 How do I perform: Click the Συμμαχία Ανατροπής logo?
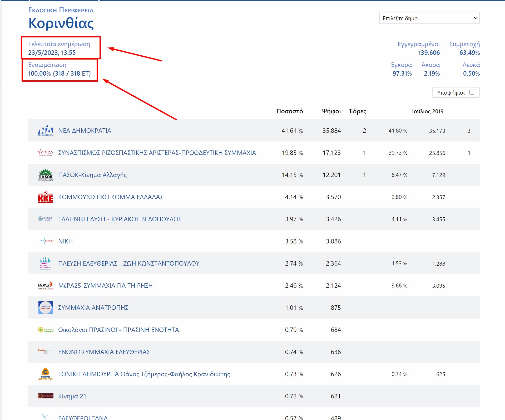45,307
